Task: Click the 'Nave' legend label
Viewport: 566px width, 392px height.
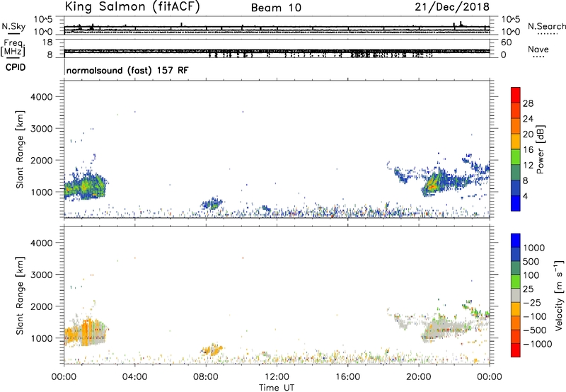Action: (538, 50)
